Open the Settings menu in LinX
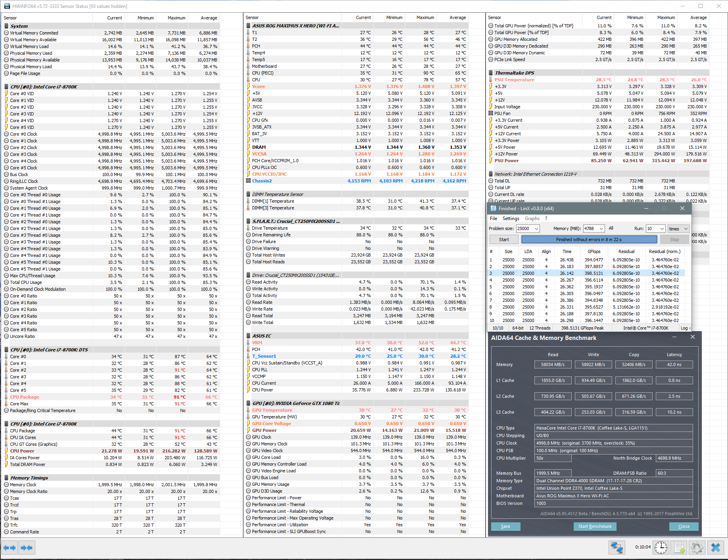The image size is (728, 560). 511,219
